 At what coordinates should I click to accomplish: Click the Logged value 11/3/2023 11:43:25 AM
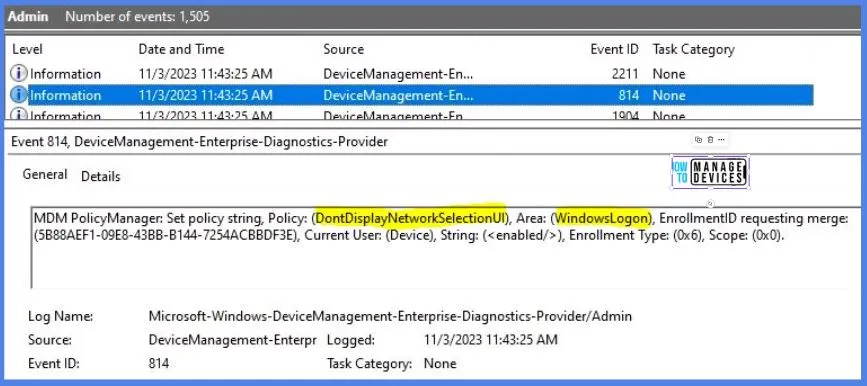490,340
